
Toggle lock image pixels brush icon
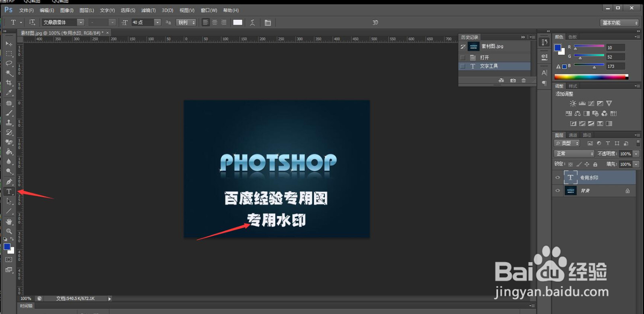[x=579, y=164]
